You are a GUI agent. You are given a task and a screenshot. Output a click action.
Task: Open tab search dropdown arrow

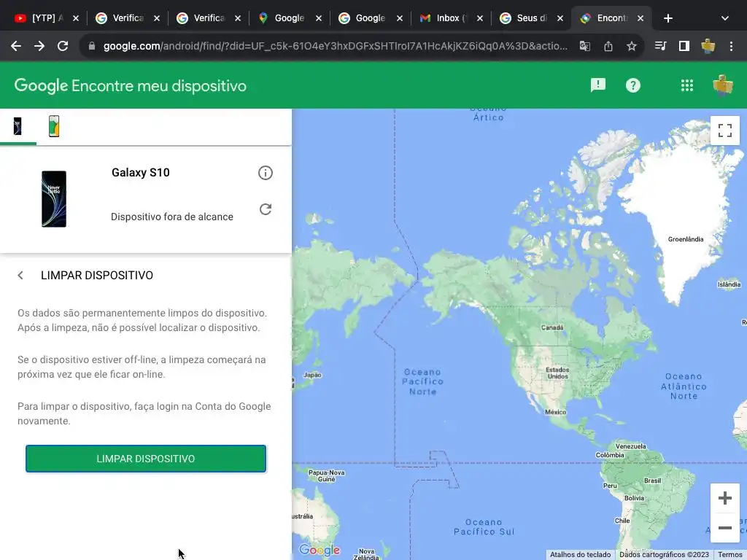coord(724,18)
